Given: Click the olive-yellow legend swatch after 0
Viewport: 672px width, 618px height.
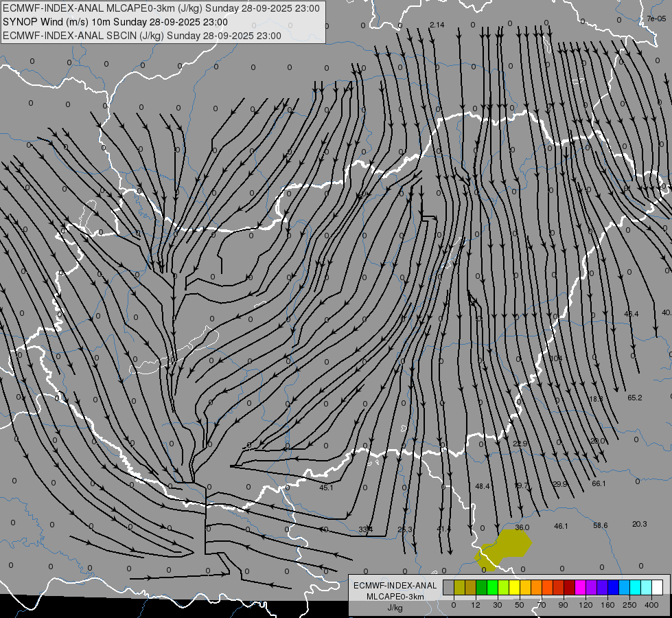Looking at the screenshot, I should (x=459, y=587).
